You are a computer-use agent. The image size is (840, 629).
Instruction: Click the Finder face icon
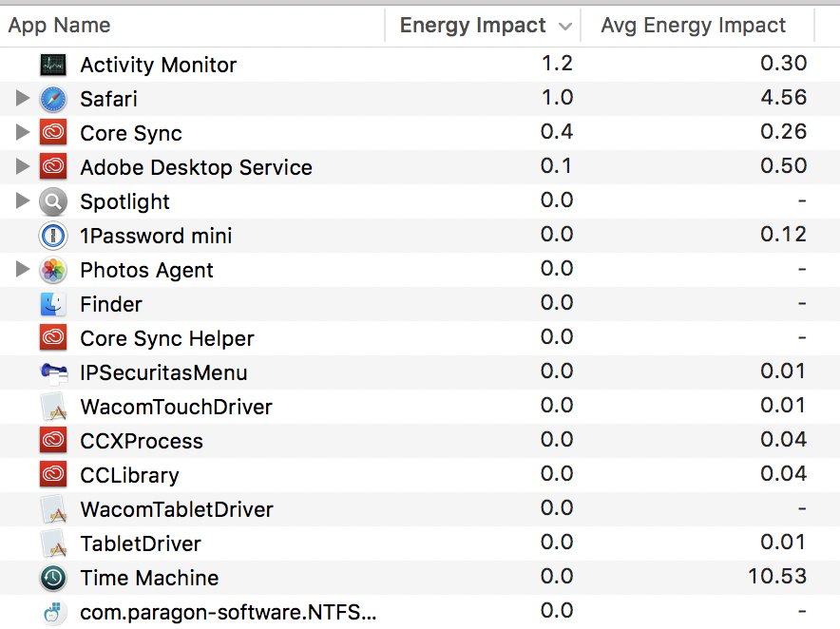[x=53, y=304]
